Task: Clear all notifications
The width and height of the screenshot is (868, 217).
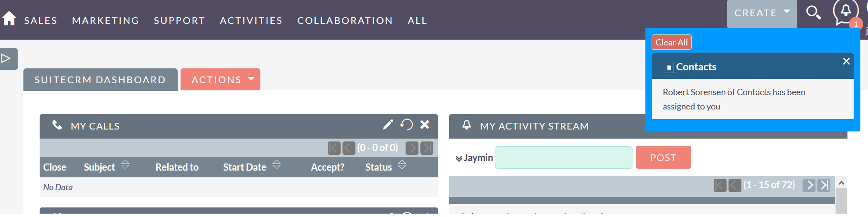Action: pyautogui.click(x=671, y=42)
